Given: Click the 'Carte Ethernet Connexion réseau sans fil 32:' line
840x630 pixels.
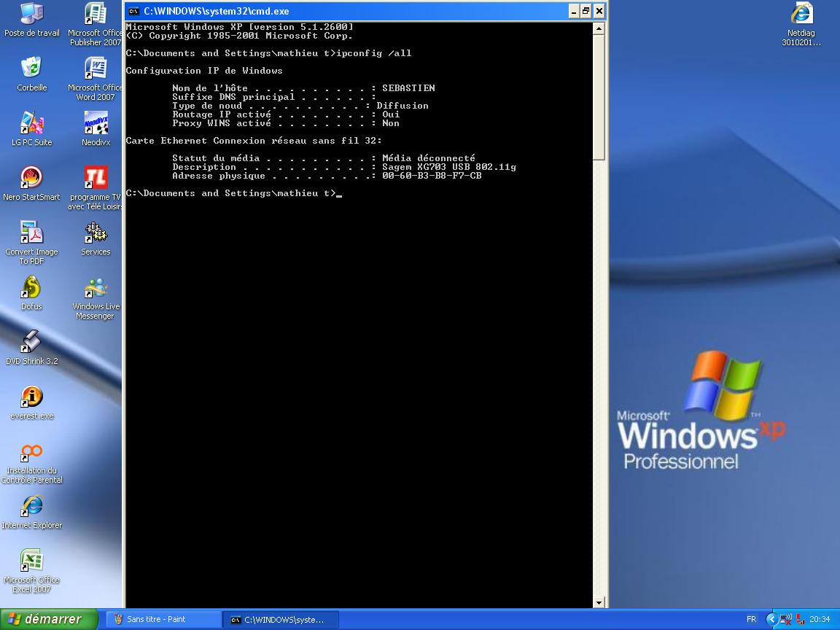Looking at the screenshot, I should coord(254,140).
